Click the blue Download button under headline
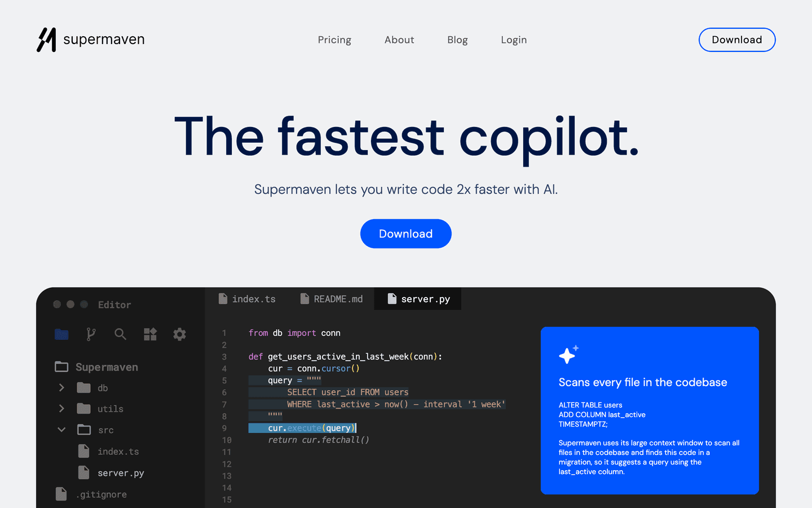 tap(406, 234)
